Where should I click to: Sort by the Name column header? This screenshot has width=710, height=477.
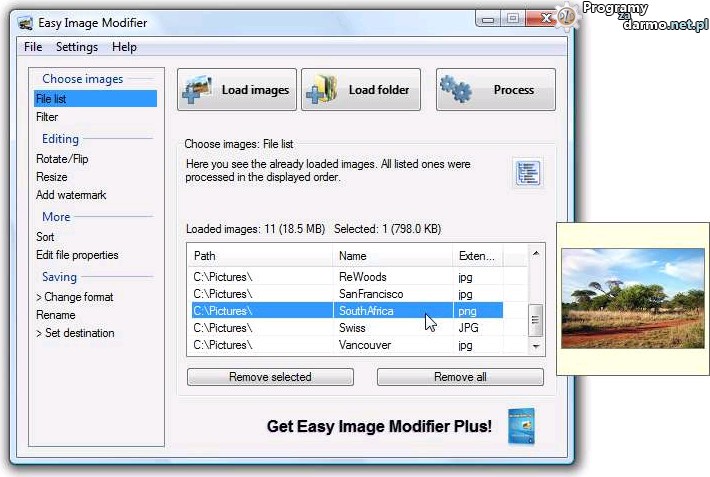pos(392,256)
